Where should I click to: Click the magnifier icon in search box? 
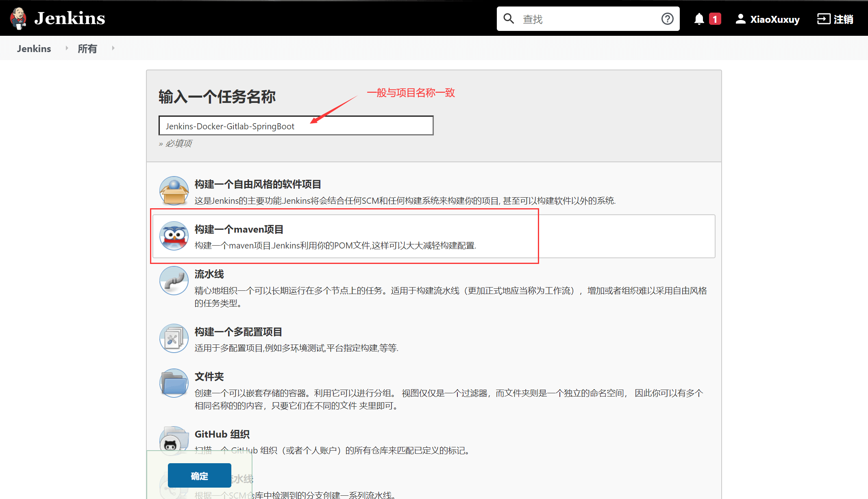click(509, 19)
